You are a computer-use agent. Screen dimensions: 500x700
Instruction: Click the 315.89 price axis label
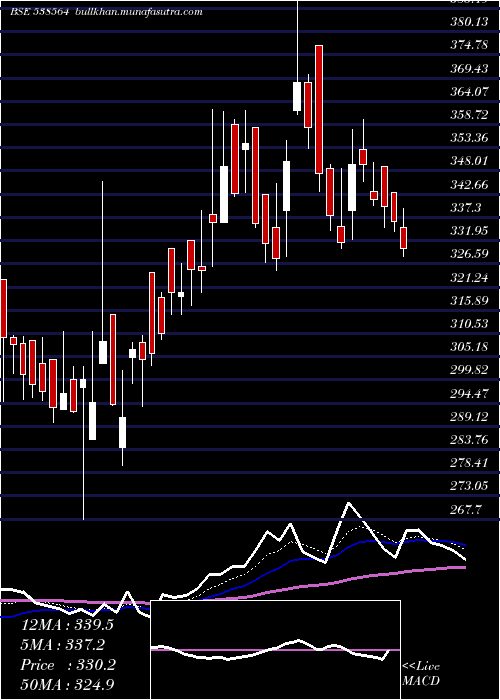(x=469, y=300)
